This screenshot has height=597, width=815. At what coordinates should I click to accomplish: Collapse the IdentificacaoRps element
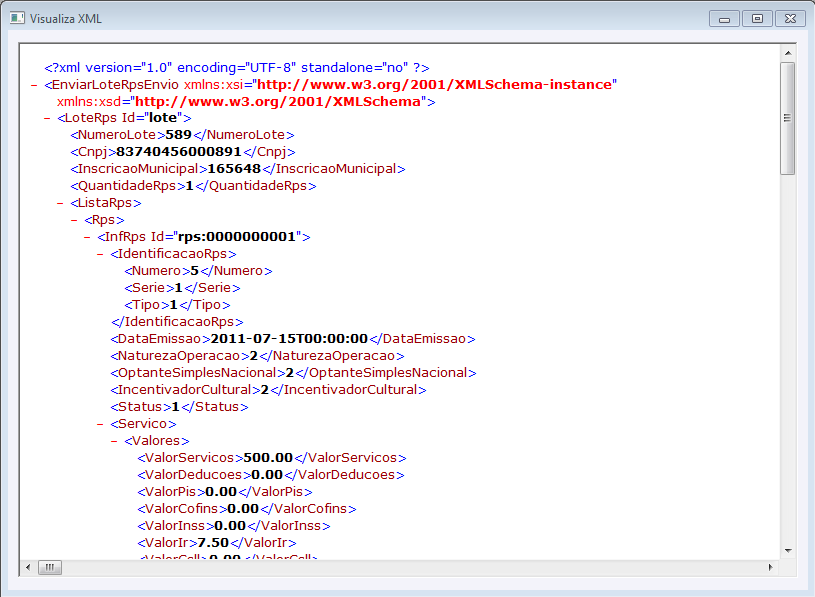(x=100, y=254)
